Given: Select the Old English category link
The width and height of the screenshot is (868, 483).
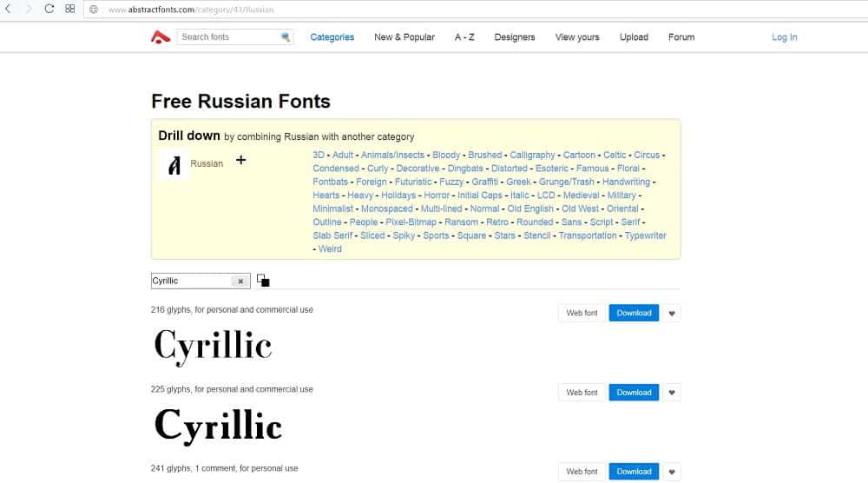Looking at the screenshot, I should pyautogui.click(x=530, y=208).
